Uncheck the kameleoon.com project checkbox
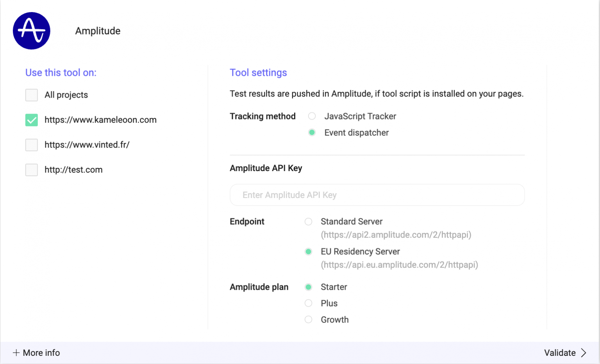Image resolution: width=600 pixels, height=364 pixels. [32, 120]
